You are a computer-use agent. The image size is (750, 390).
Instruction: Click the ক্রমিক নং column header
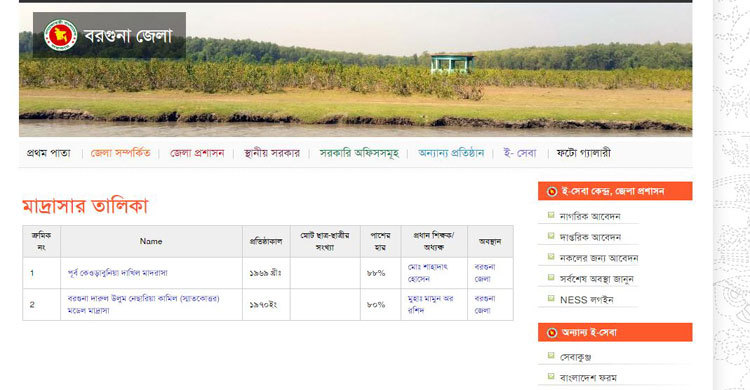42,242
